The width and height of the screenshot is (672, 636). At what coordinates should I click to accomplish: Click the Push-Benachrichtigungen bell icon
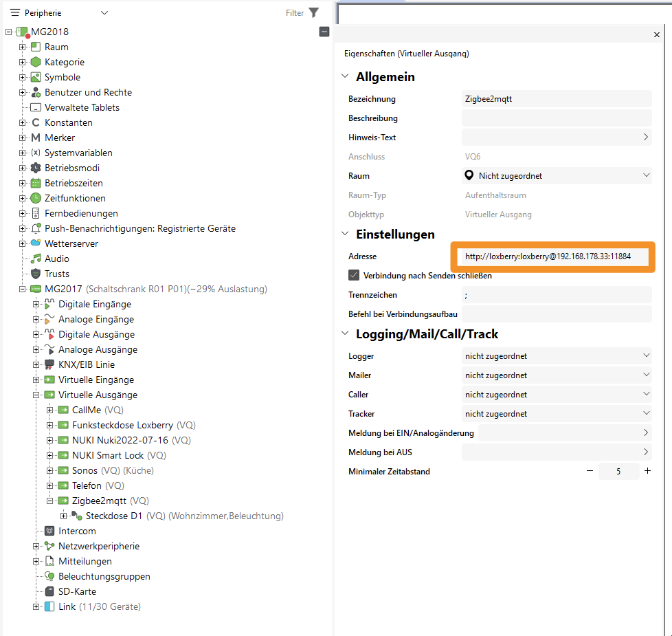pos(36,228)
